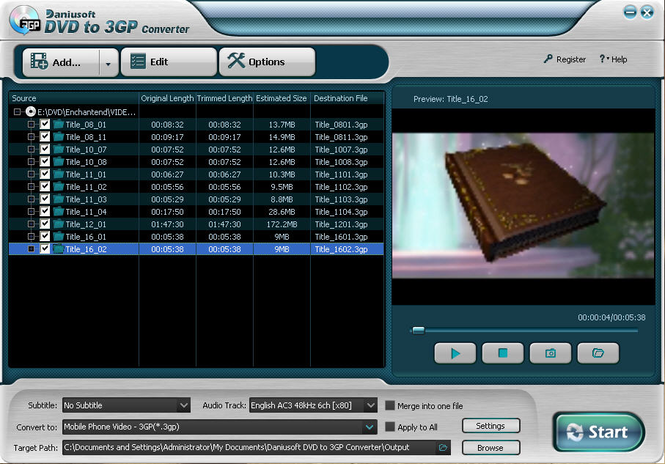Expand the Title_16_01 tree node
Screen dimensions: 665x464
(31, 236)
